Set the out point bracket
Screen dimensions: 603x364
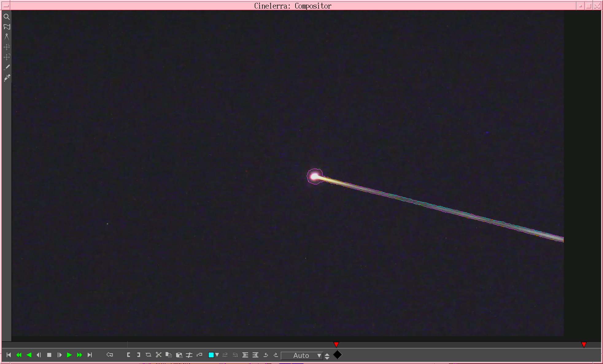tap(138, 355)
